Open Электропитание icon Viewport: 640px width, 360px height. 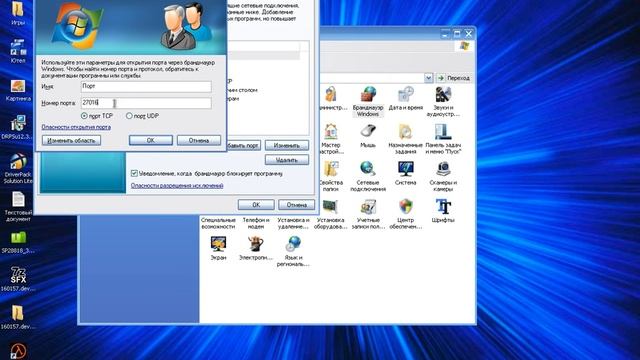click(256, 248)
